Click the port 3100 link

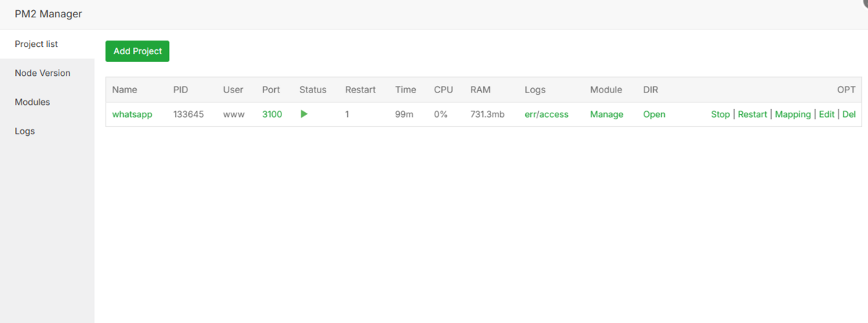[272, 114]
